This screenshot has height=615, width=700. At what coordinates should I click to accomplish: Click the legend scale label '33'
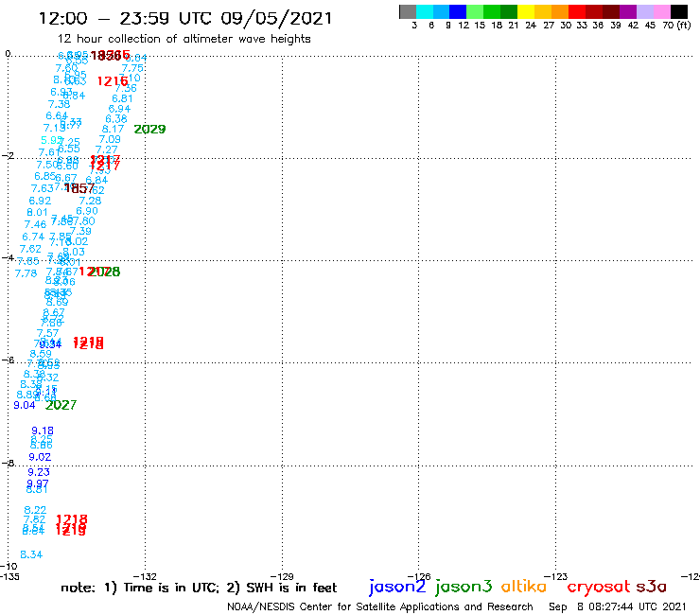pos(581,25)
